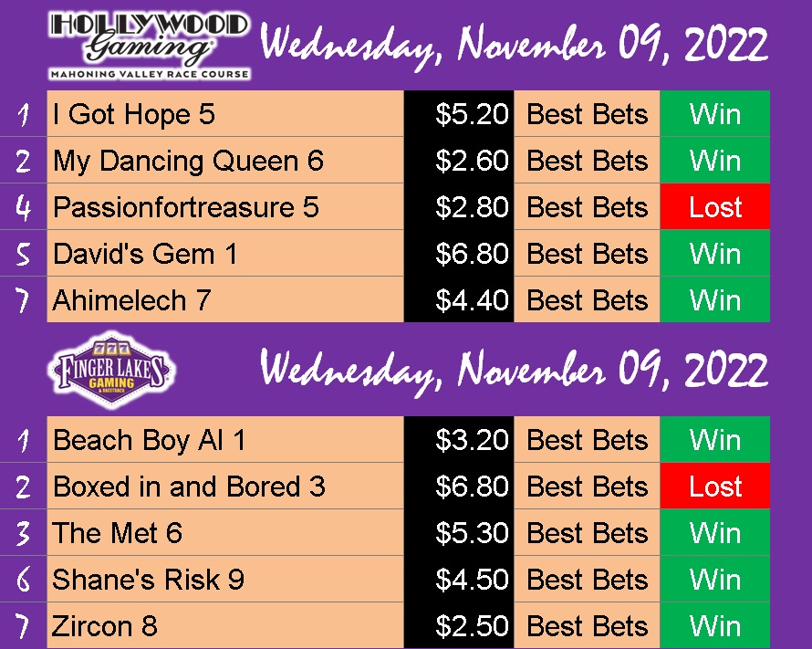Click the Finger Lakes Gaming logo
Viewport: 812px width, 649px height.
click(x=112, y=370)
